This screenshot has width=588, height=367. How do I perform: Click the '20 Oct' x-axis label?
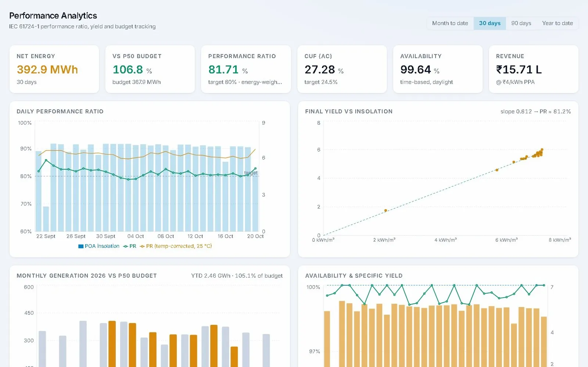tap(255, 236)
